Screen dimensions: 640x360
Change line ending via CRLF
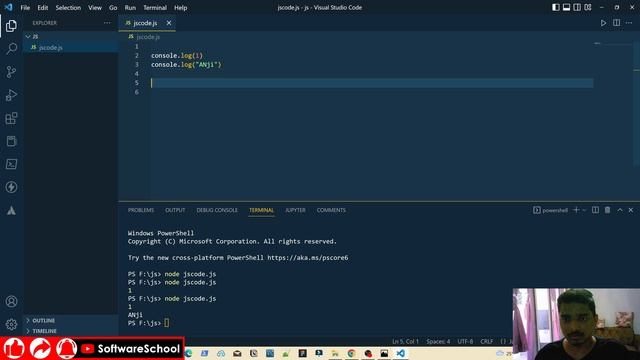tap(487, 341)
